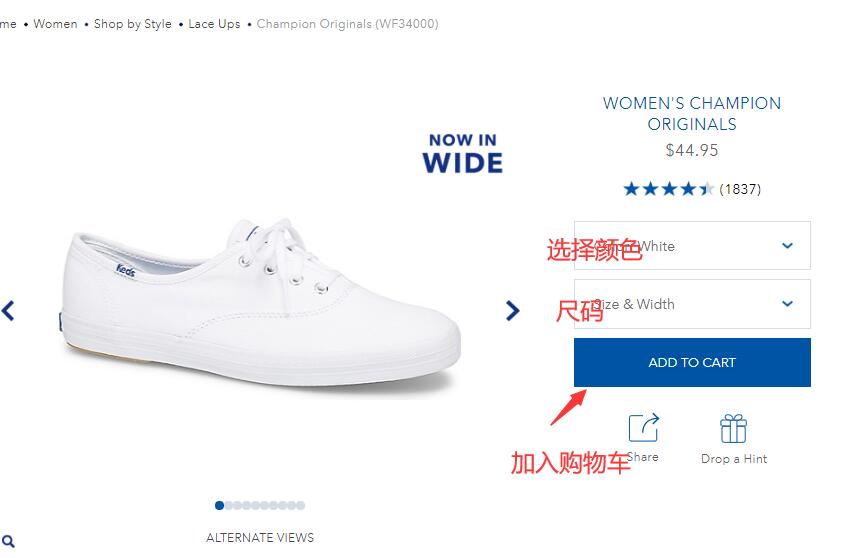Open the Size & Width dropdown
Viewport: 845px width, 558px height.
pos(692,304)
